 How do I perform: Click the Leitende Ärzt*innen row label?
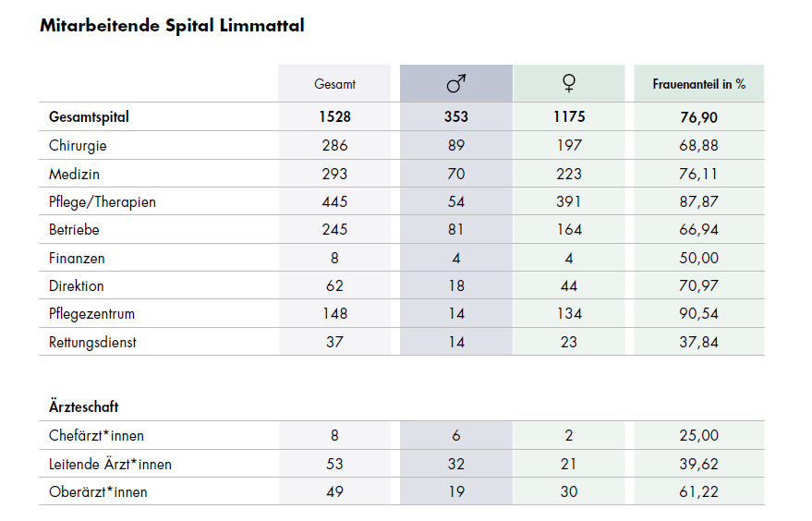point(110,464)
